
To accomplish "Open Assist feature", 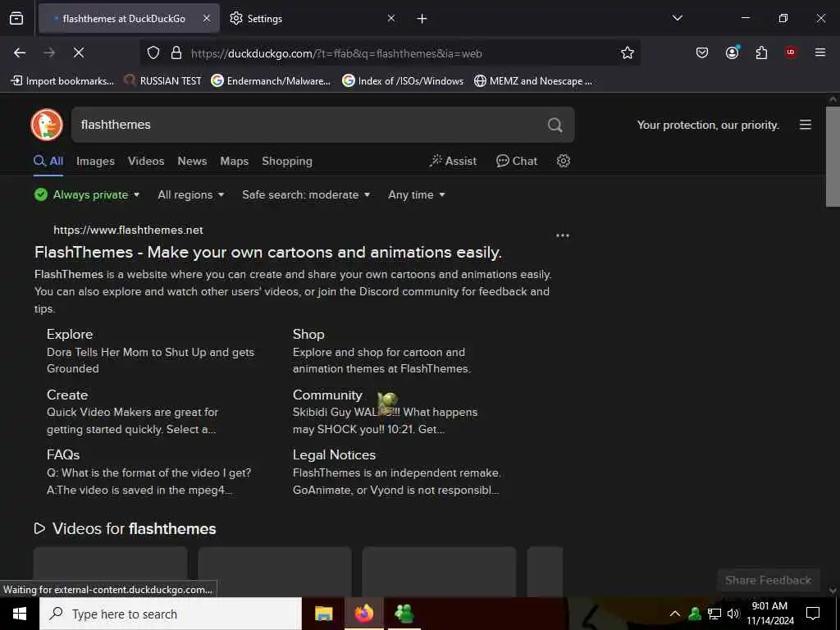I will pos(453,162).
